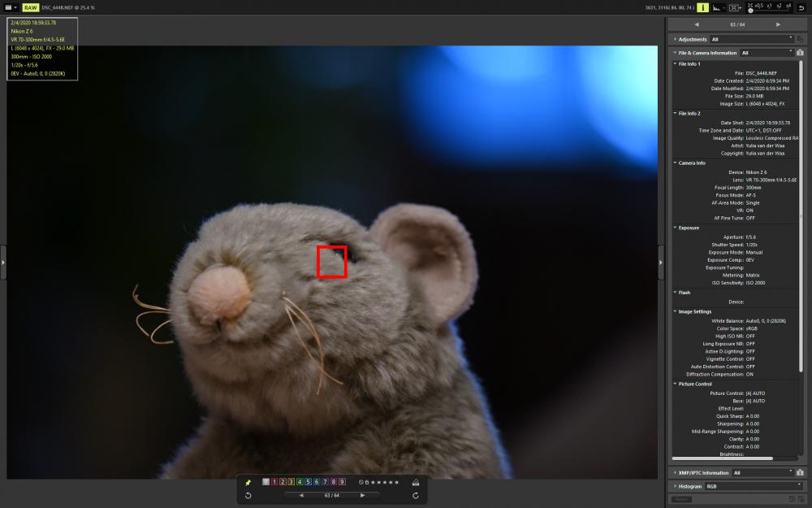812x508 pixels.
Task: Click the icon beside File & Camera Information
Action: [x=800, y=53]
